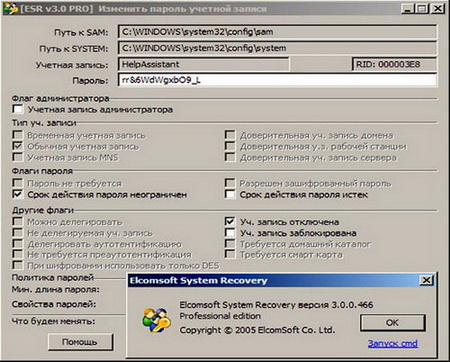Uncheck 'Уч. запись отключена' checkbox

230,222
